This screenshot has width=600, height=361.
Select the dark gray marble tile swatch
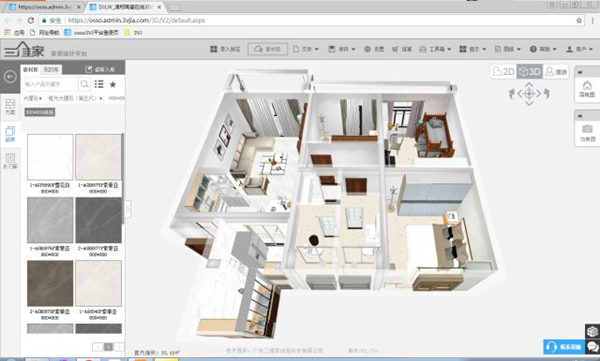(x=98, y=220)
